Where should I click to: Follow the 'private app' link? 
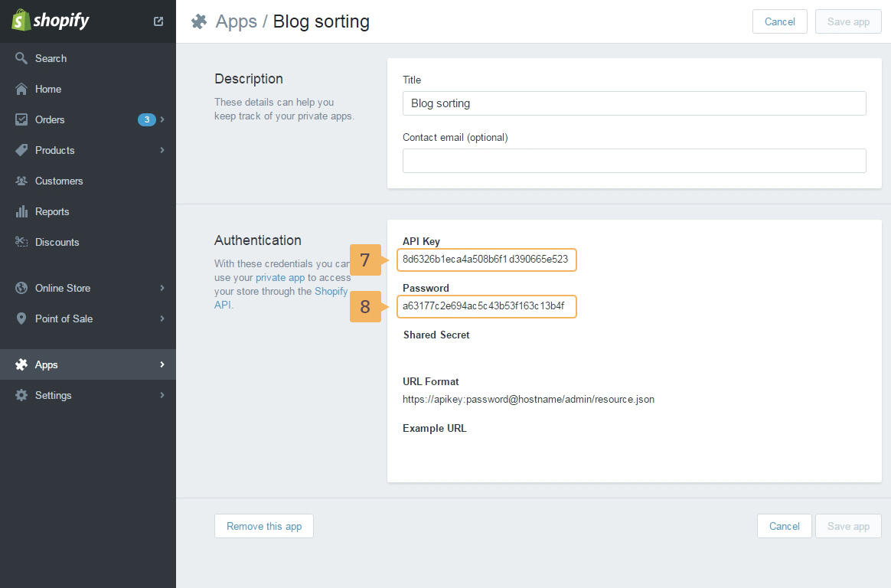coord(280,278)
